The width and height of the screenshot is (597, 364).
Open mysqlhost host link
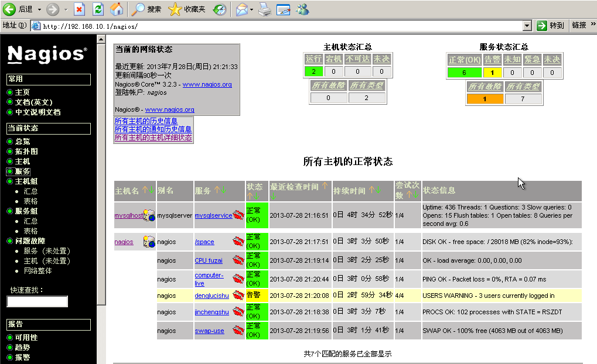[x=129, y=215]
